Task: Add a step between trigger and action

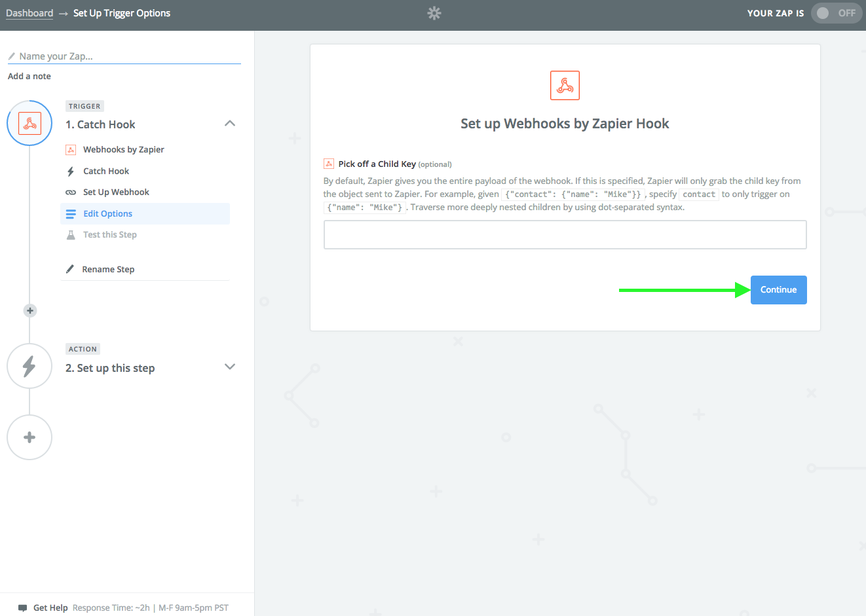Action: [29, 310]
